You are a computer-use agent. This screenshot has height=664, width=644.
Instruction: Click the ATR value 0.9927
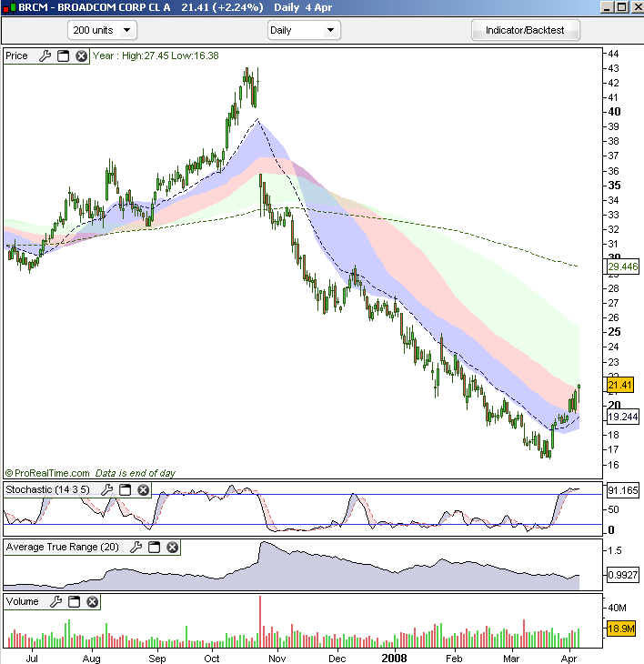coord(622,575)
